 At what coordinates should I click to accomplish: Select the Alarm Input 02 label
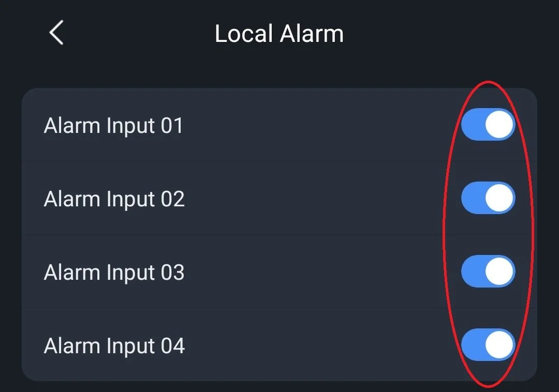[x=114, y=199]
